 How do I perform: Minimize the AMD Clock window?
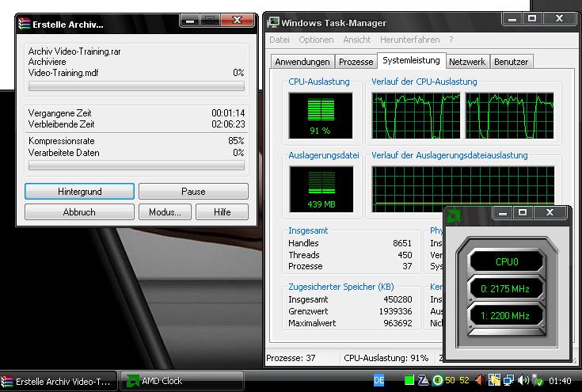point(503,213)
